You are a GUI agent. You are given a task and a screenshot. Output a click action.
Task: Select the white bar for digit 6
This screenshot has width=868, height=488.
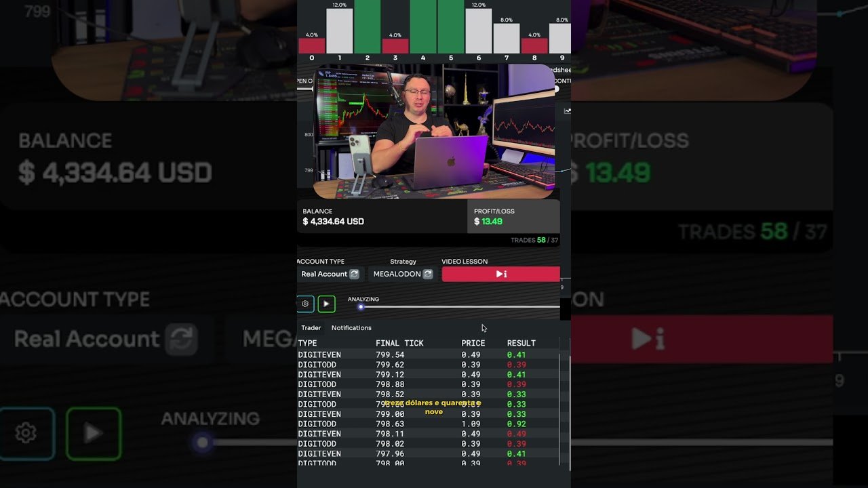tap(479, 30)
